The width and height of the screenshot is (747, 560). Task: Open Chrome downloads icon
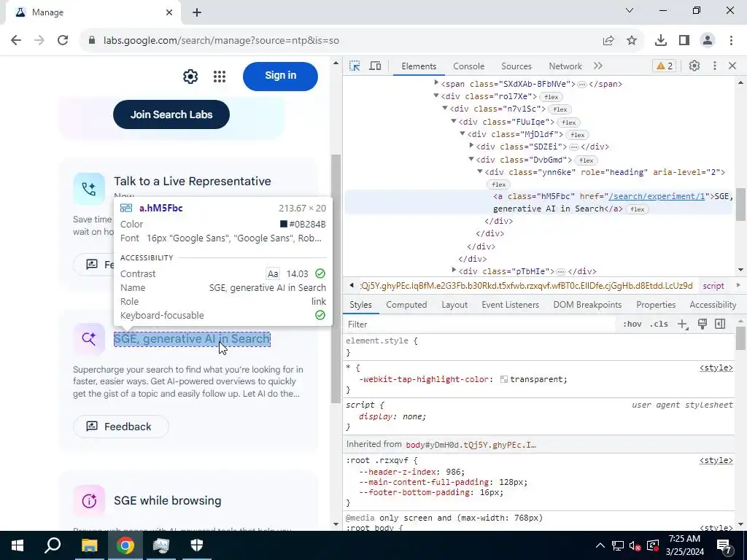click(x=661, y=41)
